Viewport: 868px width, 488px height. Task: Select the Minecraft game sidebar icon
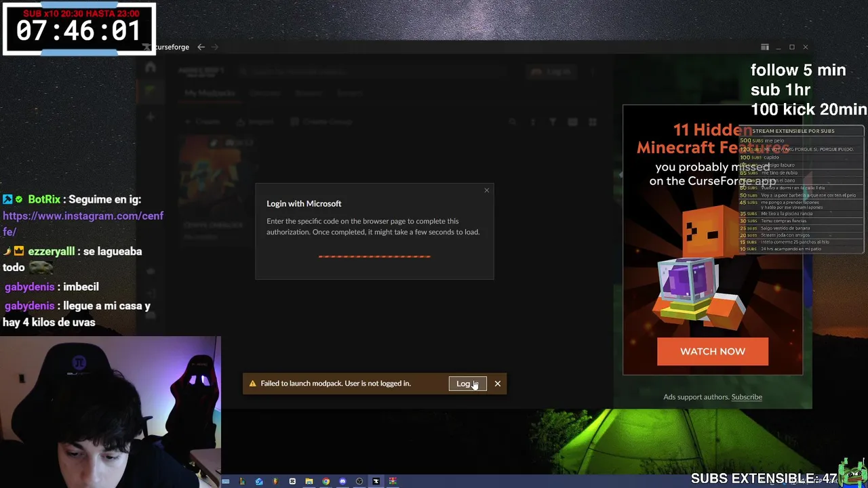coord(151,91)
